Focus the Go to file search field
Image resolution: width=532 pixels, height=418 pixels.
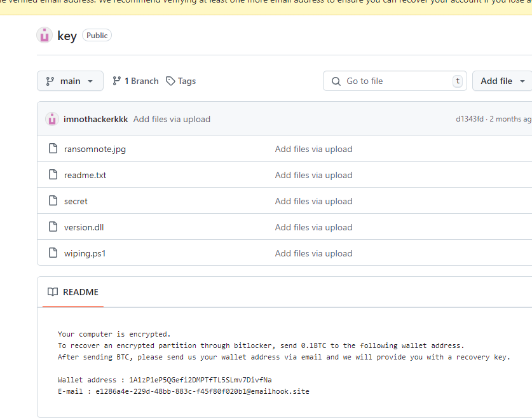(395, 81)
